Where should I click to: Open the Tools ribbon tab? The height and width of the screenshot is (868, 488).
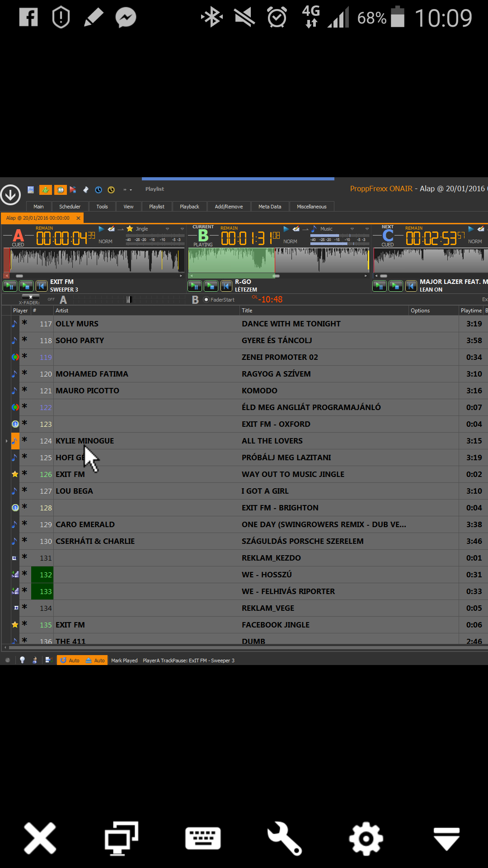tap(102, 207)
